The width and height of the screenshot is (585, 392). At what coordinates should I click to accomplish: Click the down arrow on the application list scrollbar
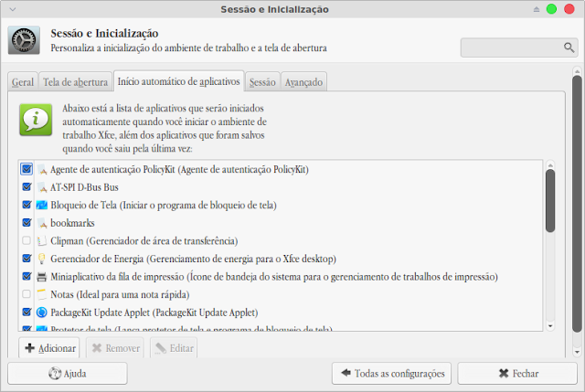pos(550,326)
